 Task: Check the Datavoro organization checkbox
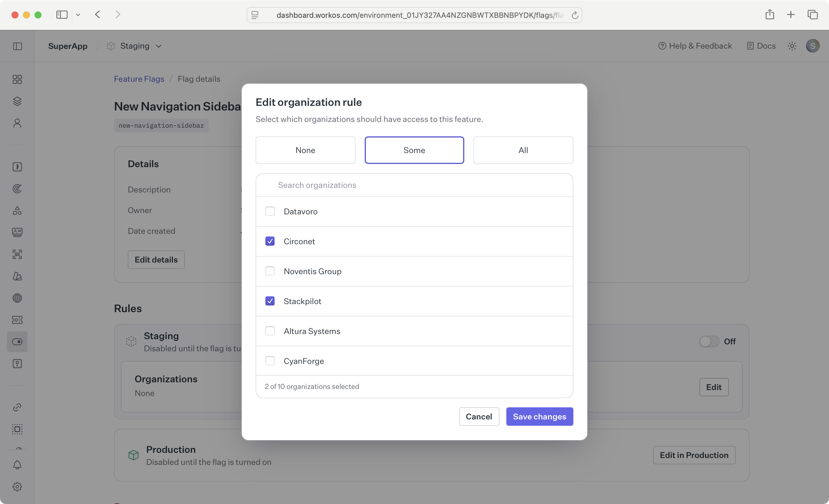tap(270, 211)
